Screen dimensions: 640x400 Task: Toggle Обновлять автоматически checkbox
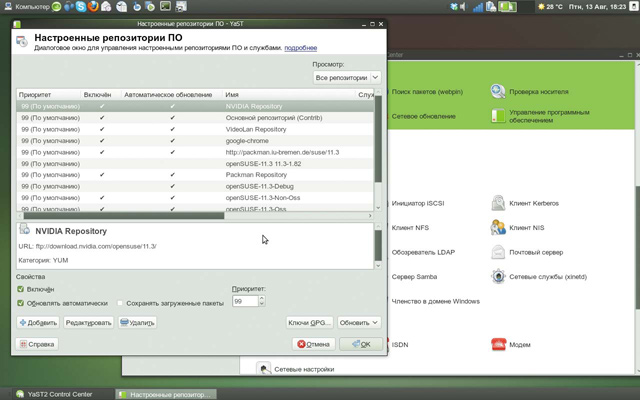[x=20, y=303]
